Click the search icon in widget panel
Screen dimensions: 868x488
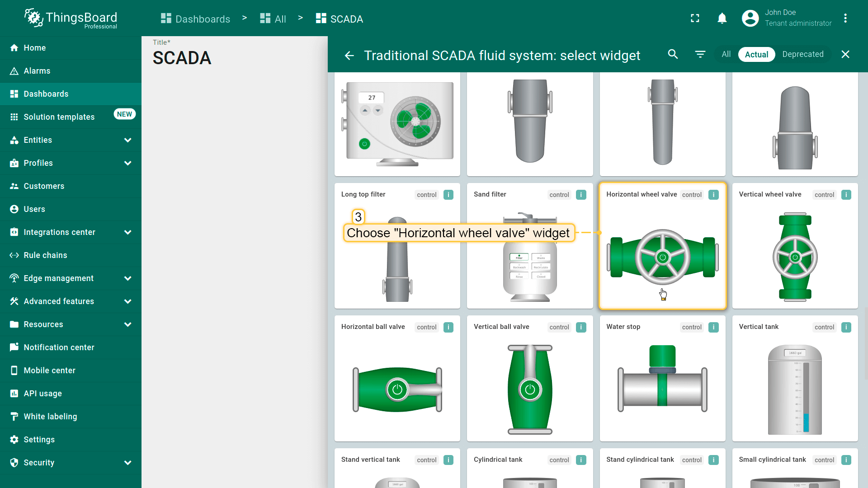pos(673,54)
